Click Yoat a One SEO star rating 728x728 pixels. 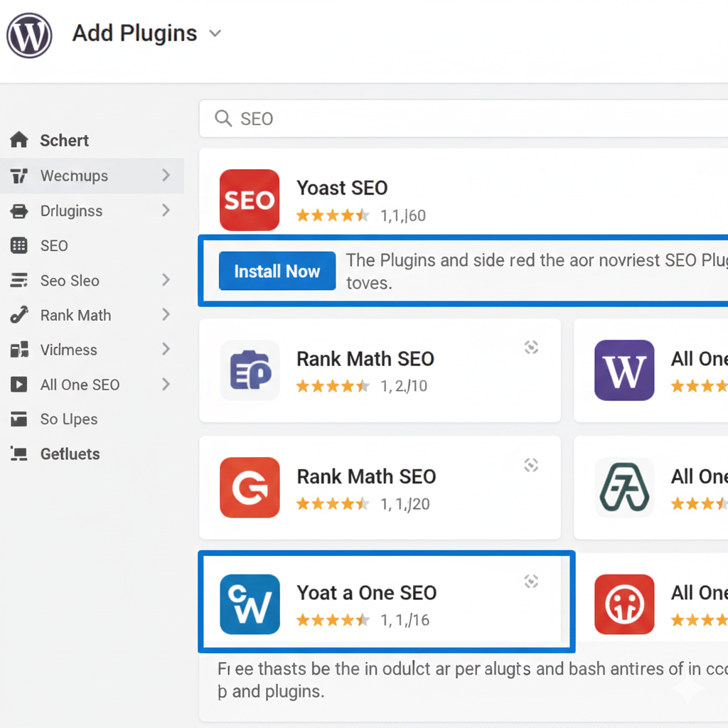333,620
